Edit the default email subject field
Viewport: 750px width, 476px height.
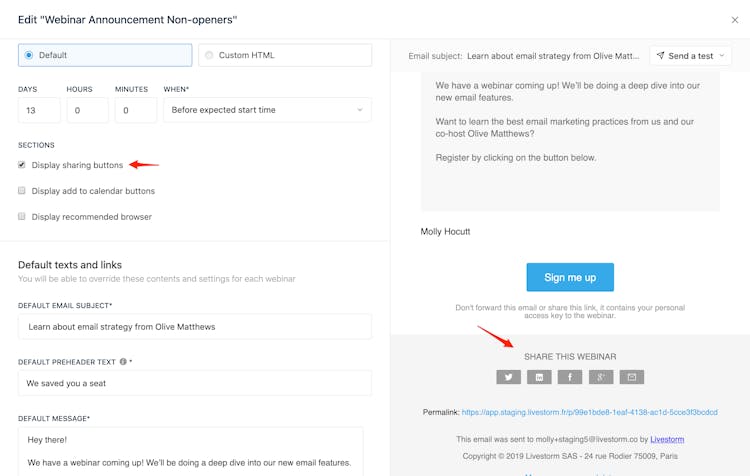point(195,327)
